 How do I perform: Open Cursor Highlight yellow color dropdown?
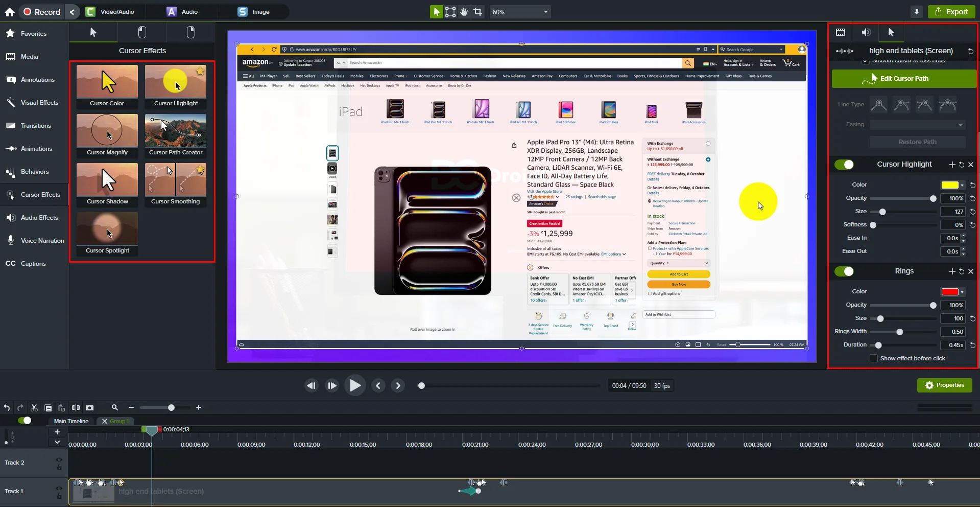pos(953,185)
